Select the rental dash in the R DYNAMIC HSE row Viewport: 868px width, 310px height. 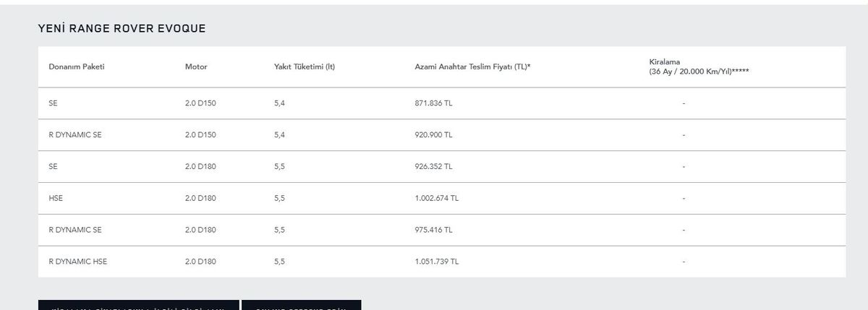(x=684, y=262)
